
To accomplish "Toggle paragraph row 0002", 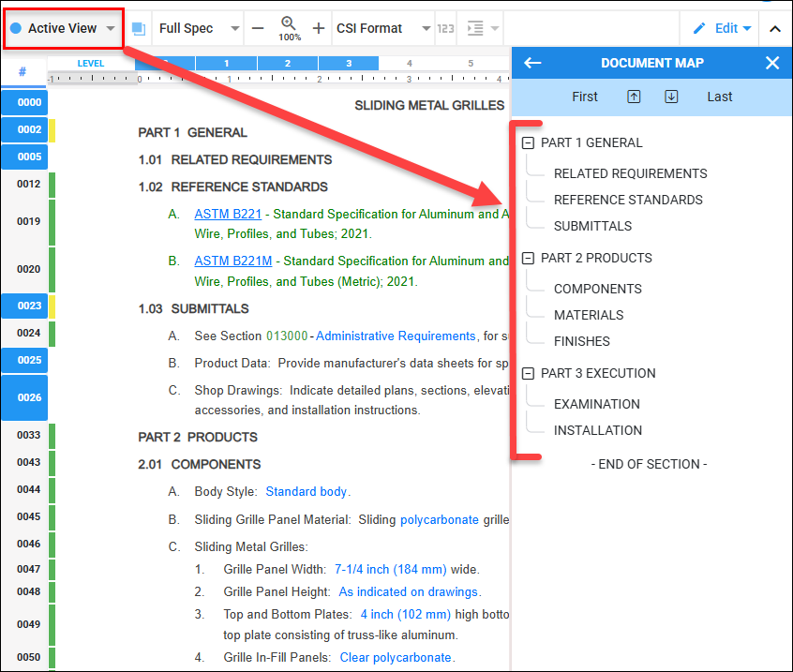I will pos(24,129).
